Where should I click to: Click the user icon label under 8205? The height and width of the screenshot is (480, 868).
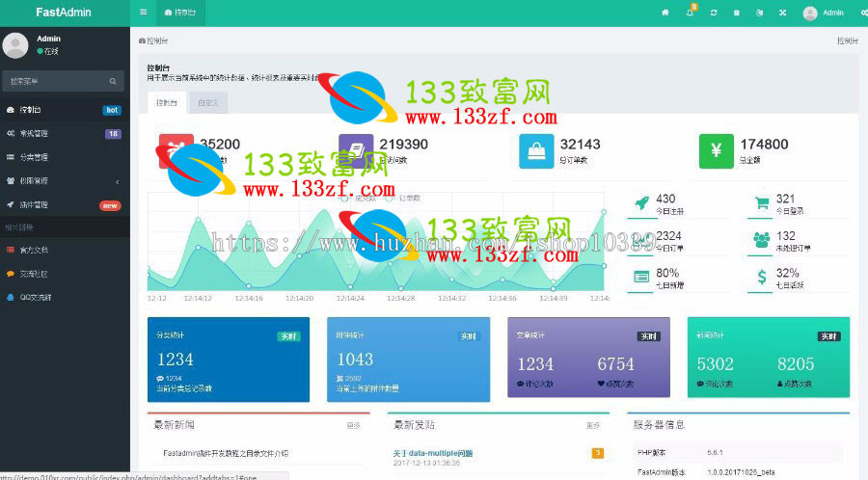[x=795, y=384]
